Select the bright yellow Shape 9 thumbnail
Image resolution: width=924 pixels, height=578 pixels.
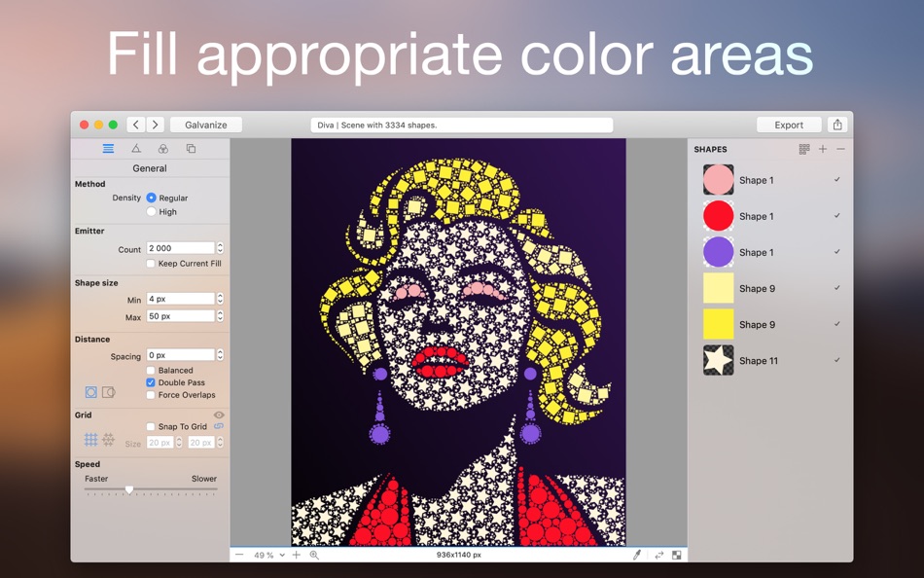[x=719, y=324]
